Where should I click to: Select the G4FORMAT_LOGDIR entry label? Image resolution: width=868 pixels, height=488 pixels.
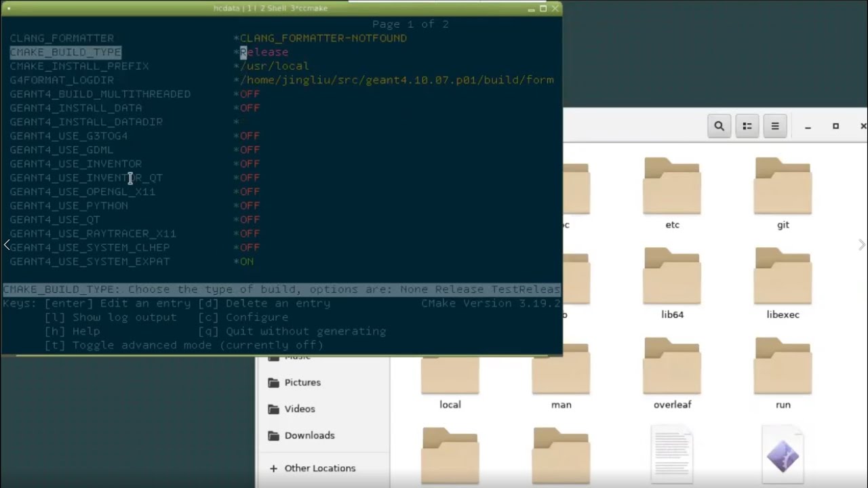(x=62, y=80)
